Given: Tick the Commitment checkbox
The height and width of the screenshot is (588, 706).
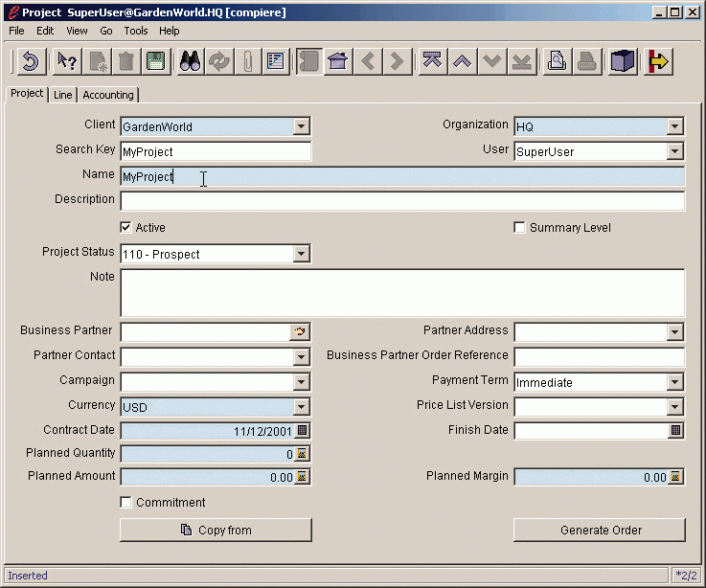Looking at the screenshot, I should point(125,503).
